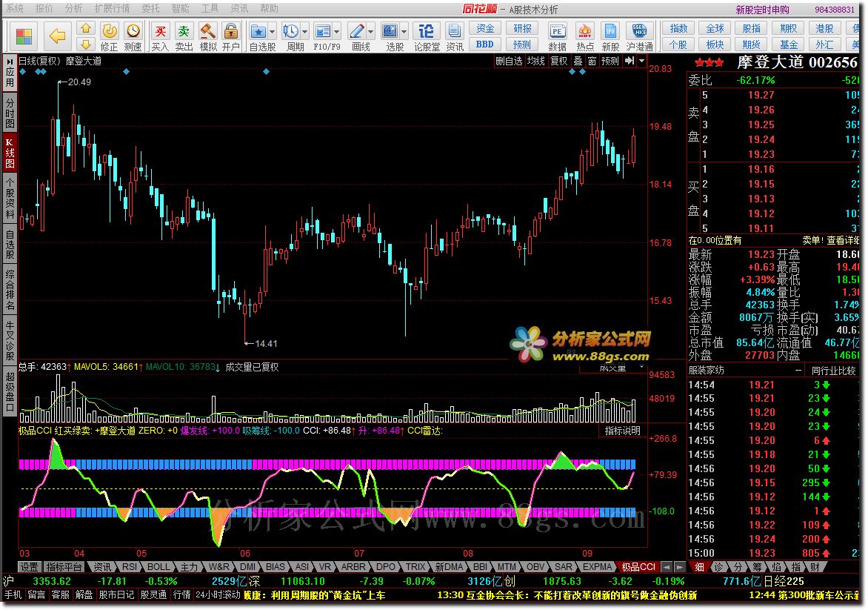The image size is (868, 610).
Task: Open the 基金 category button
Action: (788, 44)
